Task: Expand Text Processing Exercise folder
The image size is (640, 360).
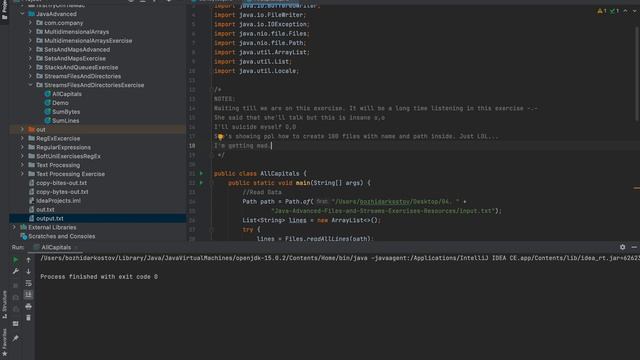Action: coord(22,174)
